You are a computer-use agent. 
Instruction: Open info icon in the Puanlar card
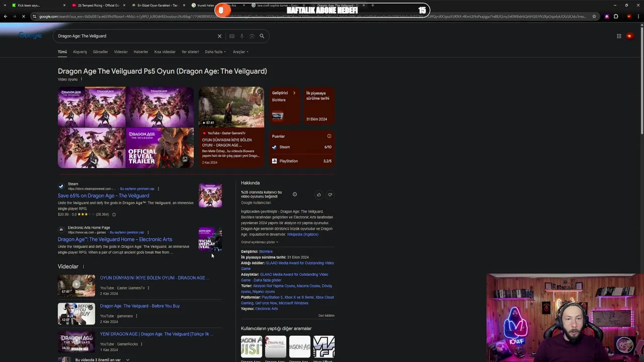329,136
